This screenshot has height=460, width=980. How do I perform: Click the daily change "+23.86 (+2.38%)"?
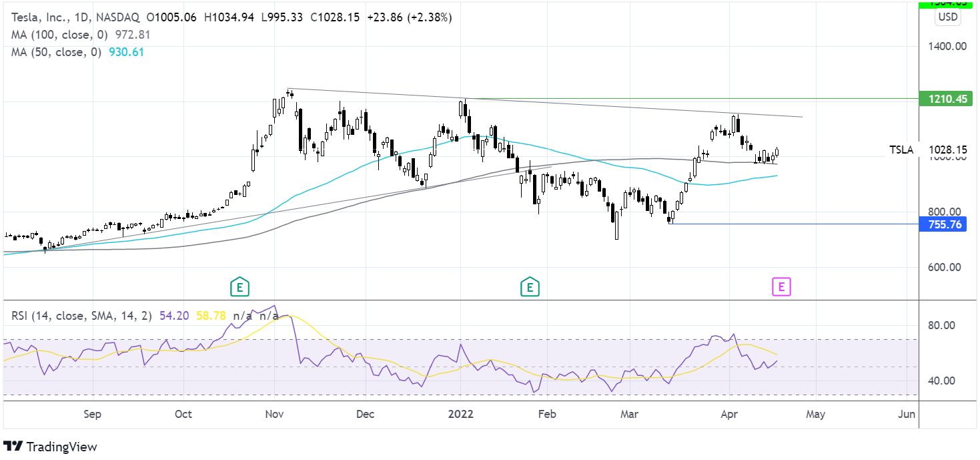point(409,17)
